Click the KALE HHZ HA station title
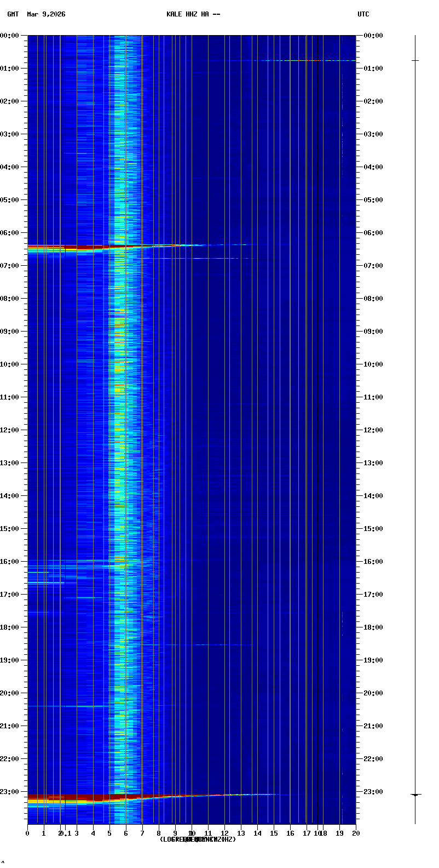Viewport: 439px width, 868px height. (193, 14)
